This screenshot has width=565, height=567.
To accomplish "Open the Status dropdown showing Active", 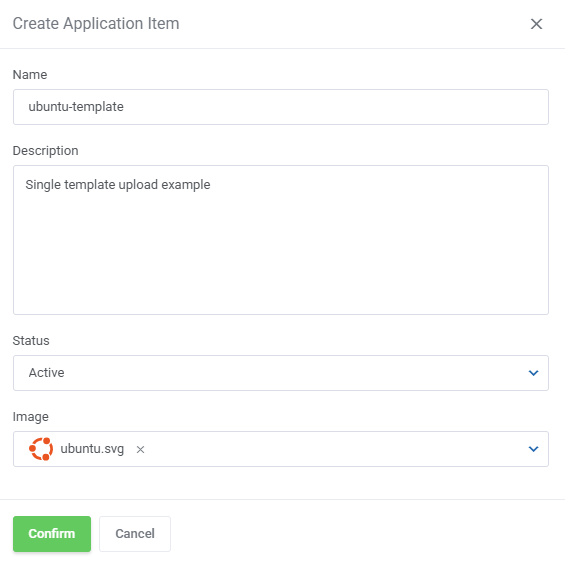I will click(x=281, y=373).
